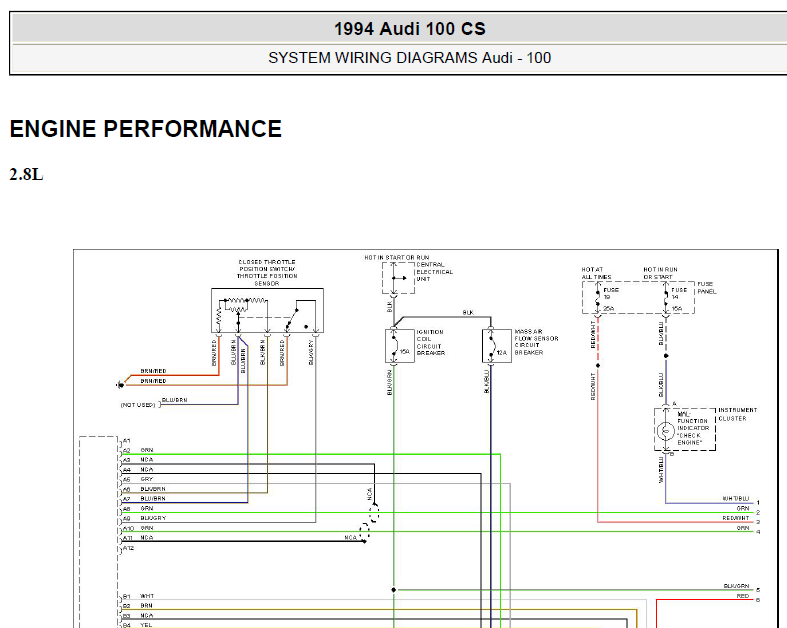Image resolution: width=787 pixels, height=628 pixels.
Task: Select the 'CENTRAL ELECTRICAL UNIT' label
Action: [434, 272]
